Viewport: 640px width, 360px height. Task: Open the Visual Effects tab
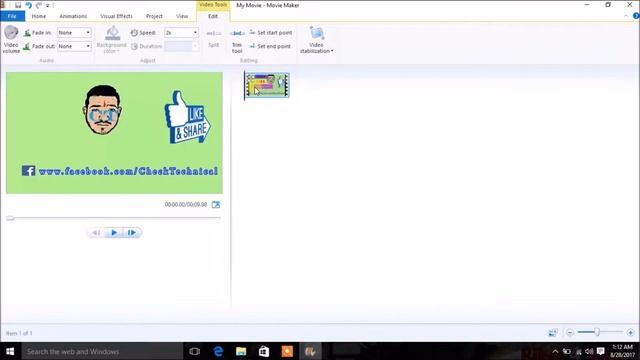coord(116,16)
